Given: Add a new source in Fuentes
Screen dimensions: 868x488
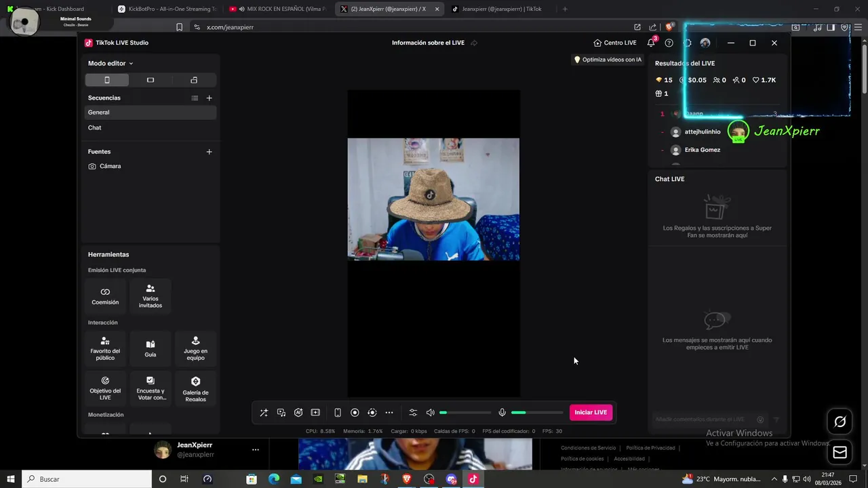Looking at the screenshot, I should (209, 152).
